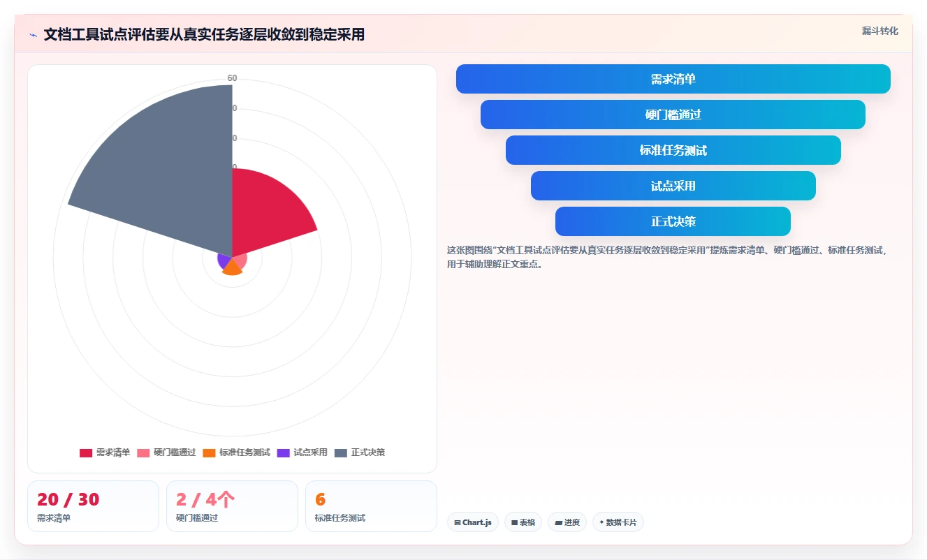Select the 正式决策 funnel stage bar
This screenshot has height=560, width=927.
pos(673,221)
